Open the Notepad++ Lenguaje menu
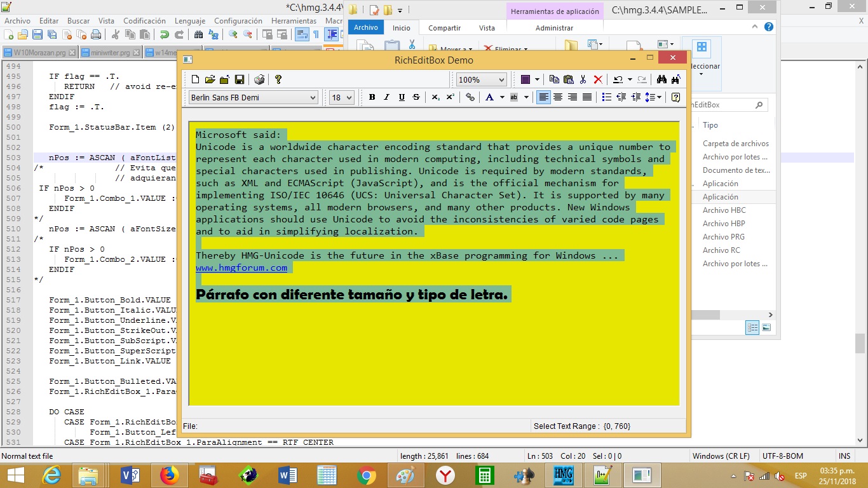 [190, 21]
